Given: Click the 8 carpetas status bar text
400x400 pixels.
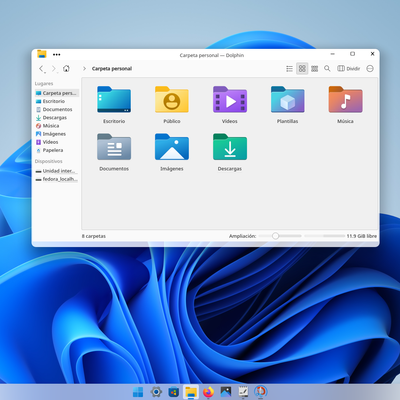Looking at the screenshot, I should 94,236.
